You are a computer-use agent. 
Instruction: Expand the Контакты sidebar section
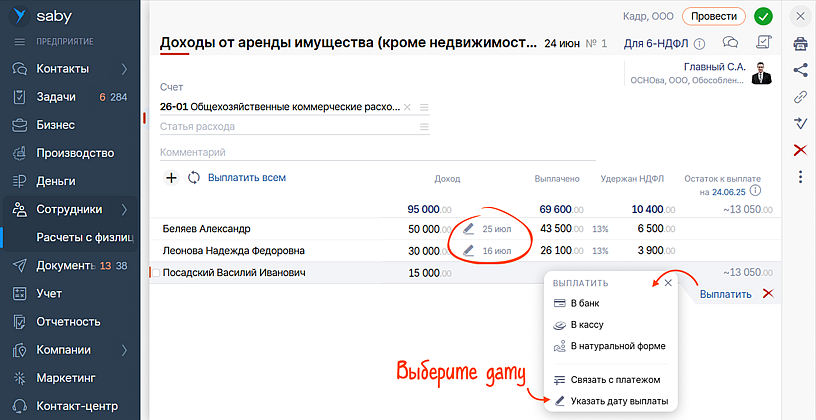[x=124, y=69]
